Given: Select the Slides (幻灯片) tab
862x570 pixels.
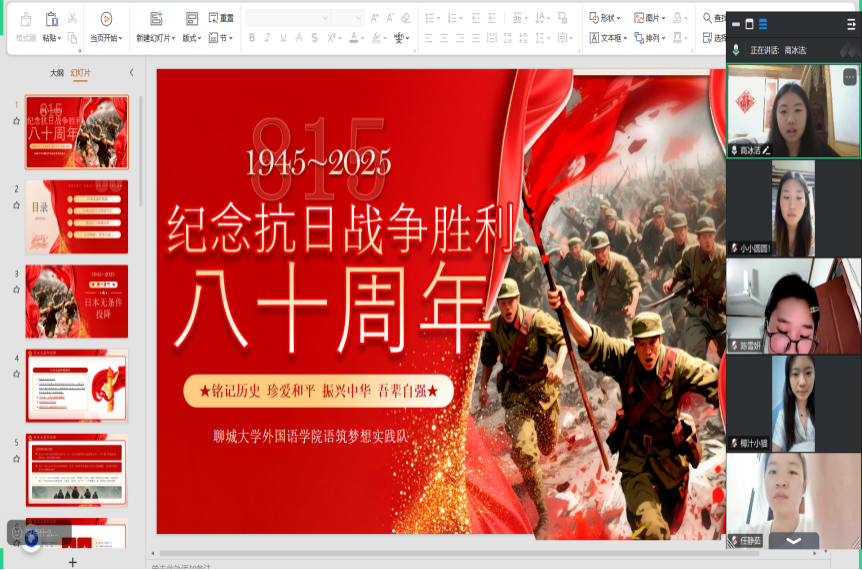Looking at the screenshot, I should (x=80, y=73).
